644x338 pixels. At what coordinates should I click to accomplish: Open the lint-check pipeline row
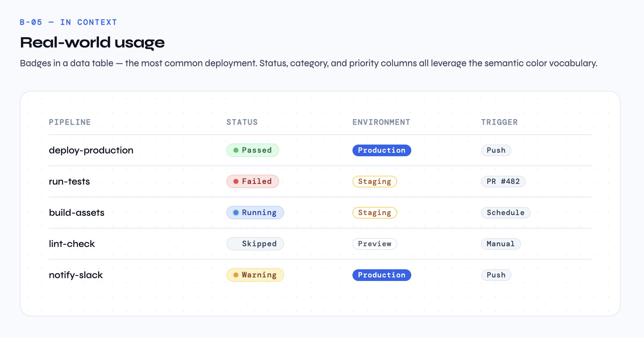pyautogui.click(x=72, y=244)
